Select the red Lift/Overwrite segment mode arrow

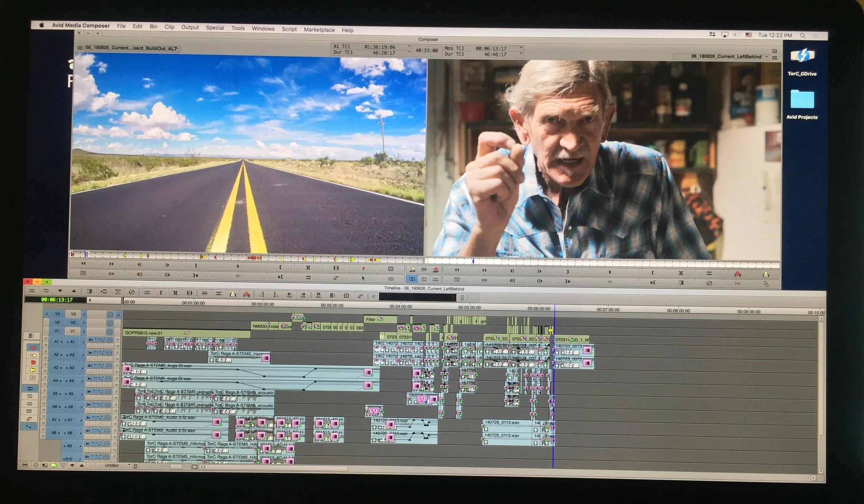coord(33,348)
